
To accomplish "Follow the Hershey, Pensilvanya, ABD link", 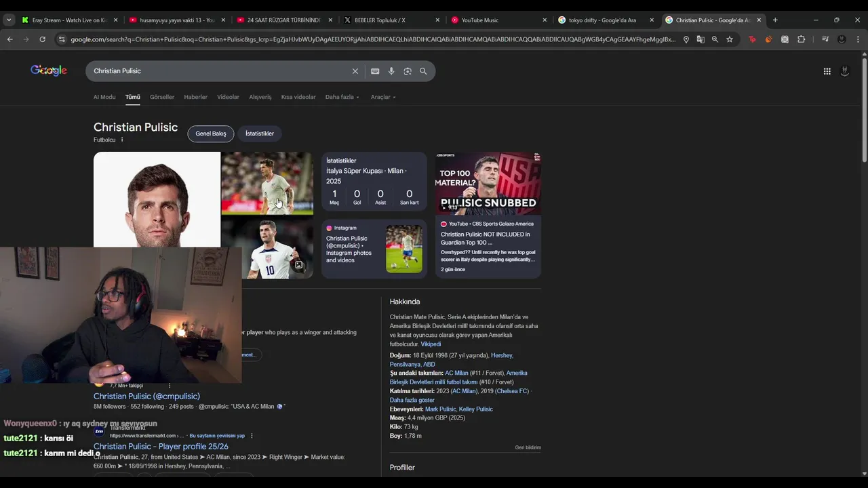I will point(451,360).
